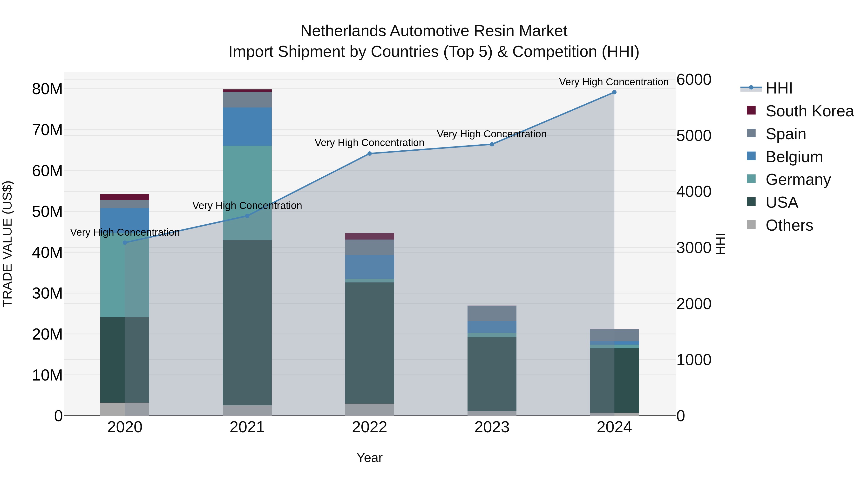Click the HHI data point for 2022
Image resolution: width=868 pixels, height=488 pixels.
tap(370, 154)
